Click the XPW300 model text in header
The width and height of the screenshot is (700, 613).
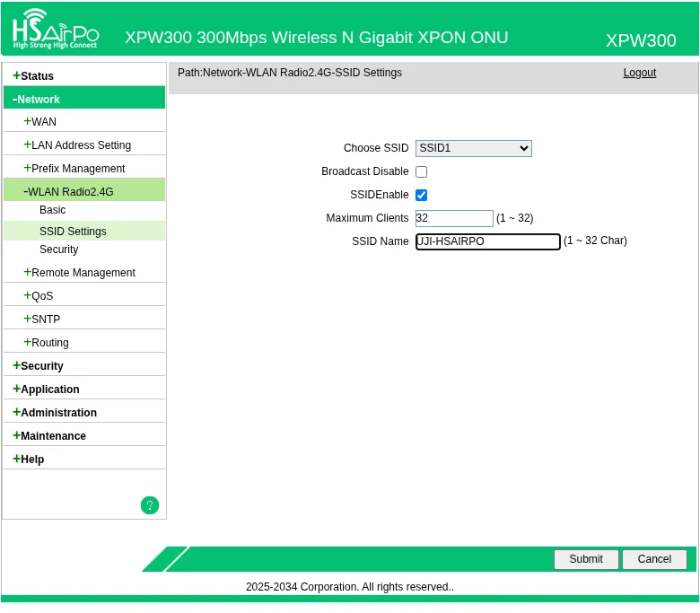tap(641, 40)
